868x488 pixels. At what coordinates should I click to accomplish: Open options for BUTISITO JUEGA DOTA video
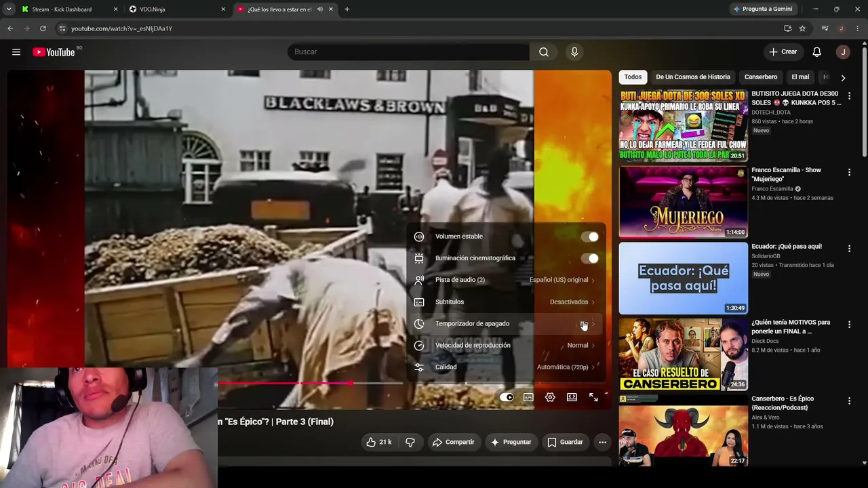[849, 96]
